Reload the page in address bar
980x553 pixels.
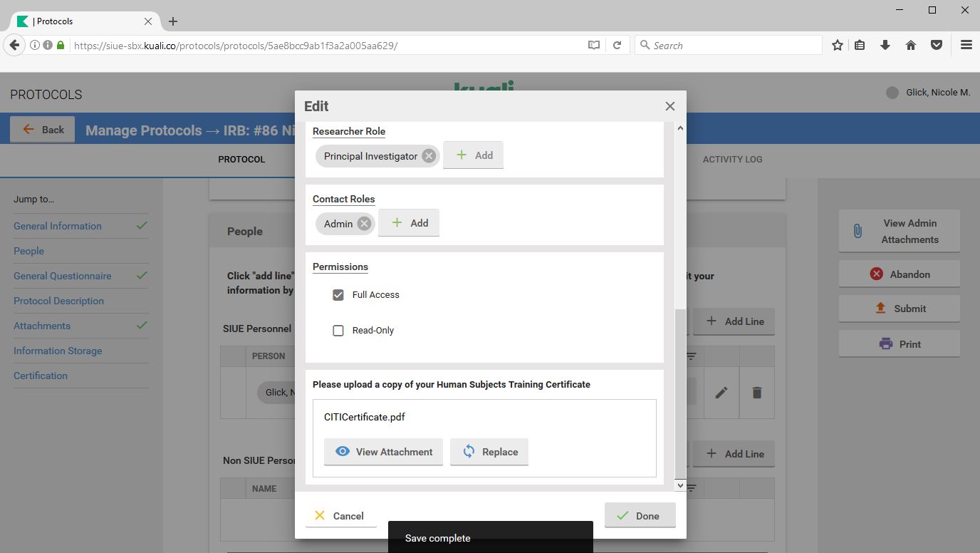click(617, 45)
